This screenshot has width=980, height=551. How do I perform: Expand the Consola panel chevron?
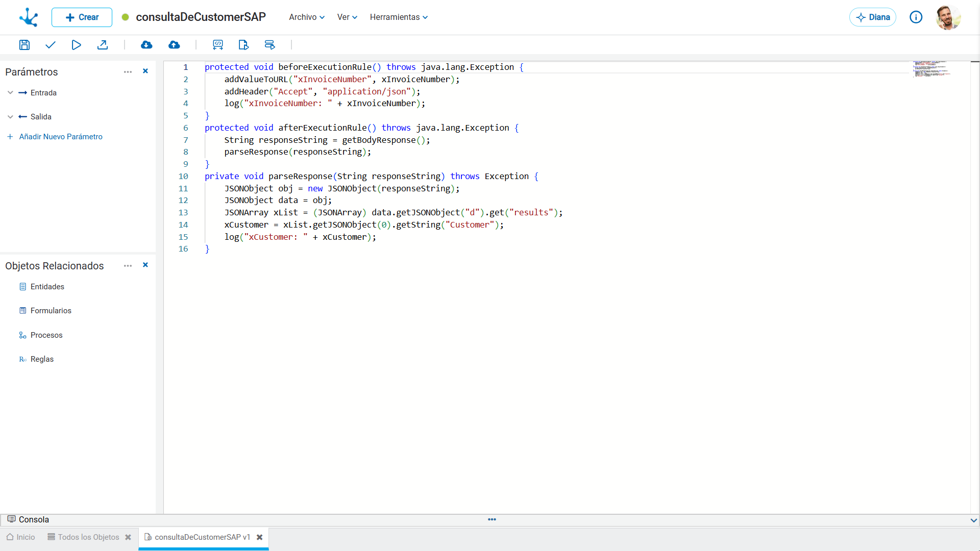973,520
